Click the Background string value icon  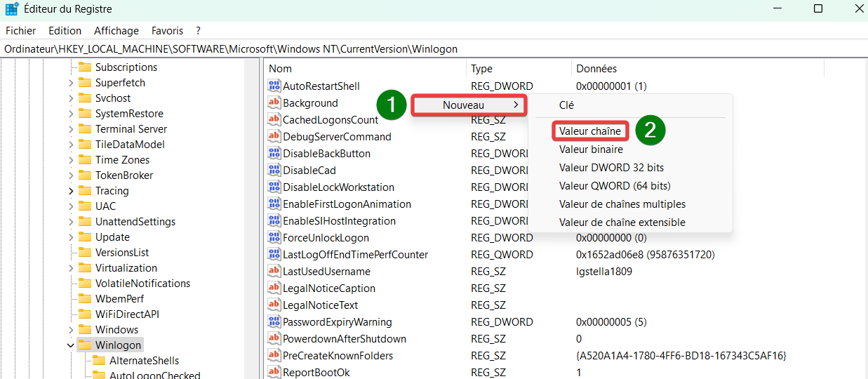274,103
